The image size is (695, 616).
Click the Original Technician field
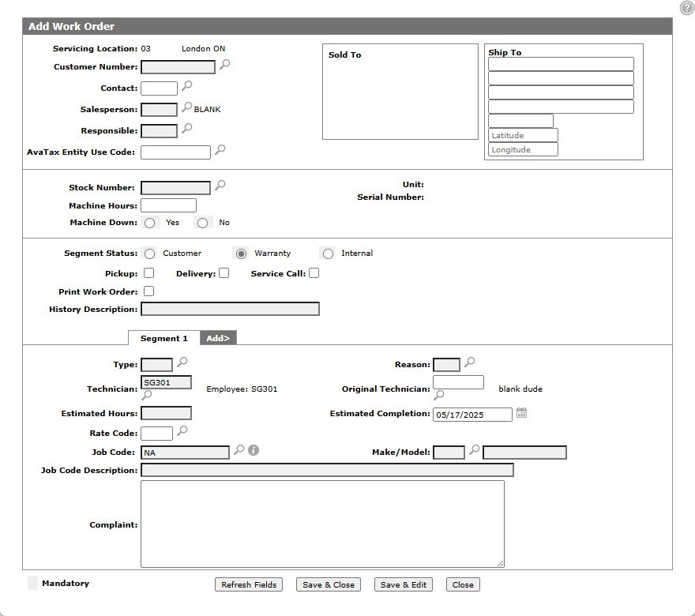pos(458,382)
